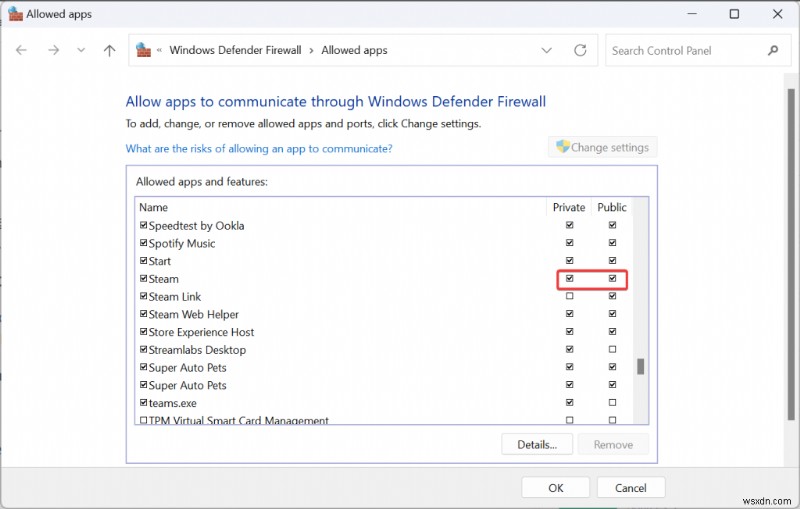Toggle Spotify Music Public checkbox
Image resolution: width=800 pixels, height=509 pixels.
(x=612, y=243)
